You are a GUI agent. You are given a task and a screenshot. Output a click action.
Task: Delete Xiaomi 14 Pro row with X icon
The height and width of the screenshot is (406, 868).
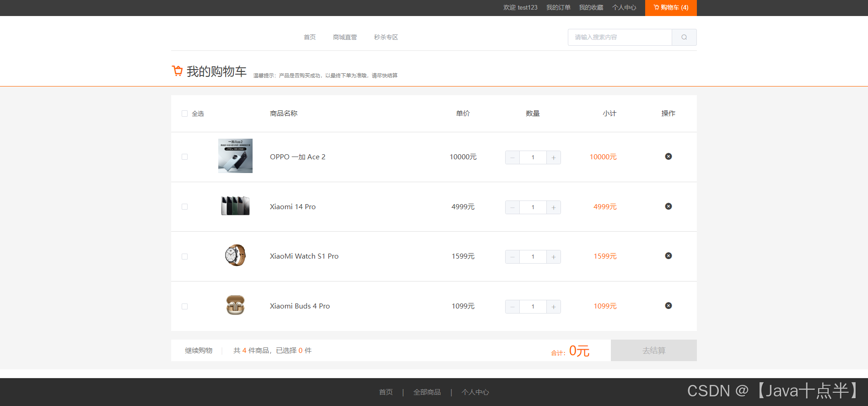click(x=668, y=206)
